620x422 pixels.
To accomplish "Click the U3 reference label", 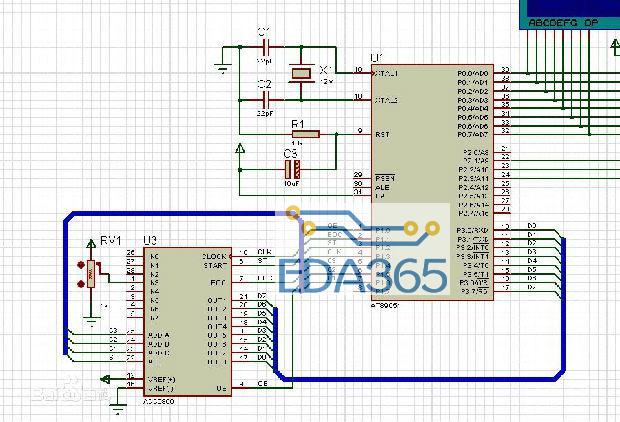I will click(x=150, y=240).
